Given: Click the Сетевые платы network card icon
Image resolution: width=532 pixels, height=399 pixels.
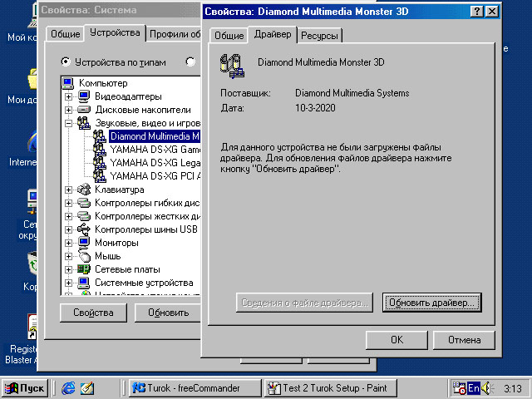Looking at the screenshot, I should 84,269.
